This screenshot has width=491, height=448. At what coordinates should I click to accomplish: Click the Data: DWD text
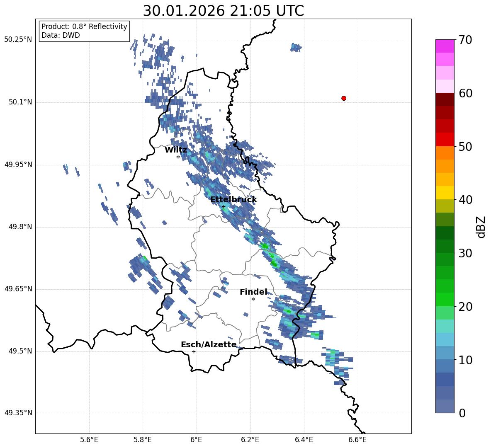click(x=61, y=35)
